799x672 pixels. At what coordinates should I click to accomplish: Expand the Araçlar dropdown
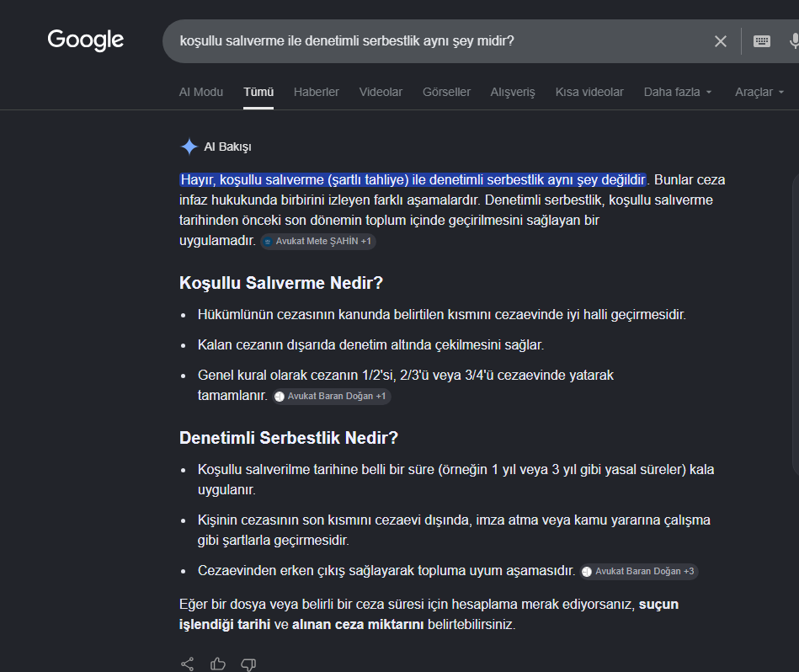pos(759,93)
